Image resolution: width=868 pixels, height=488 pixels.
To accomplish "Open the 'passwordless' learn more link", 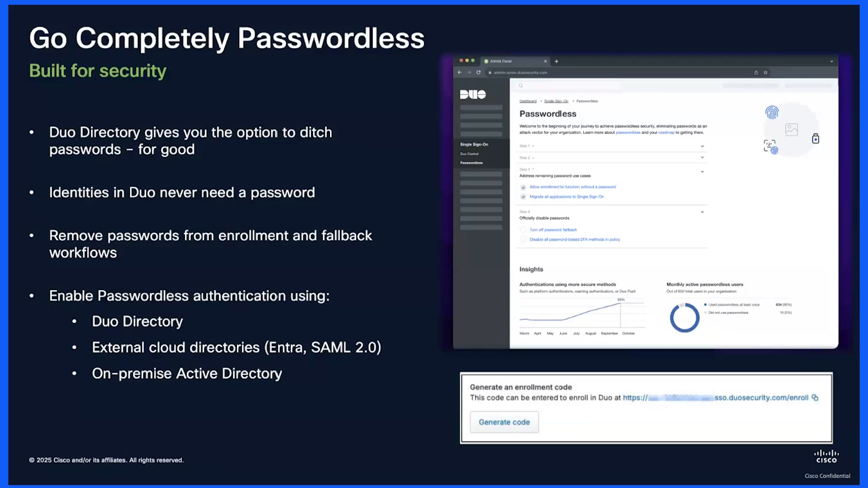I will (628, 133).
